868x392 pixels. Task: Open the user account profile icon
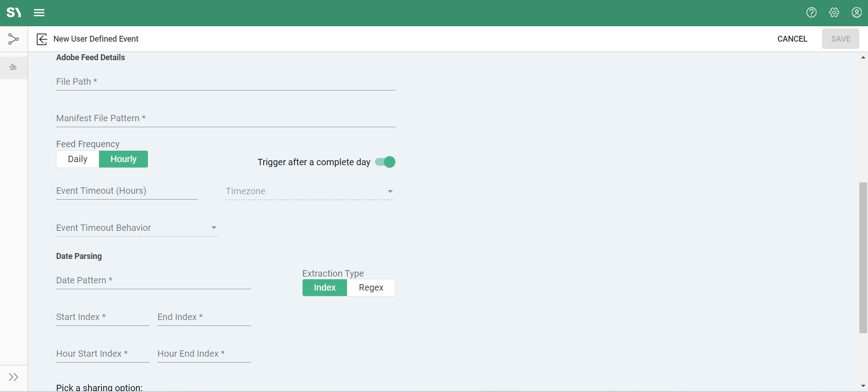tap(856, 13)
